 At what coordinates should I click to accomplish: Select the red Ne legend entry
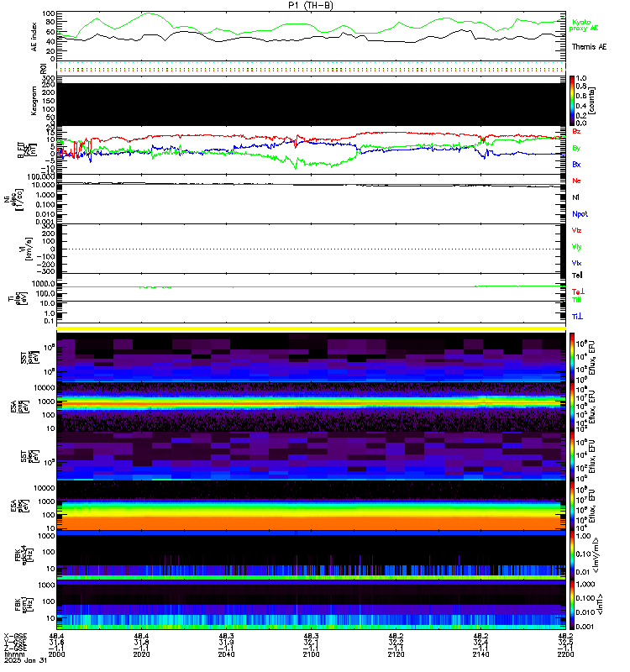[x=576, y=181]
